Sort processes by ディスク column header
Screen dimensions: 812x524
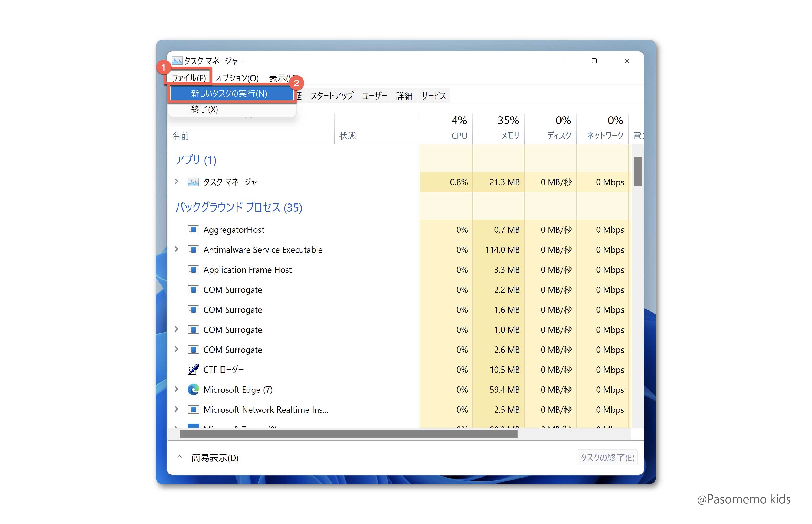[x=550, y=128]
